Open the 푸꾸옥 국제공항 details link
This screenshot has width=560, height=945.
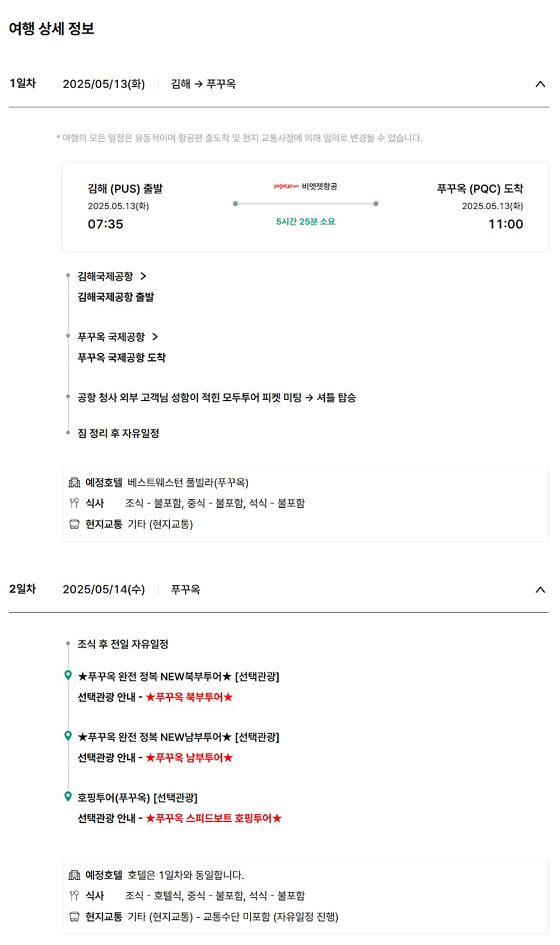click(x=118, y=337)
